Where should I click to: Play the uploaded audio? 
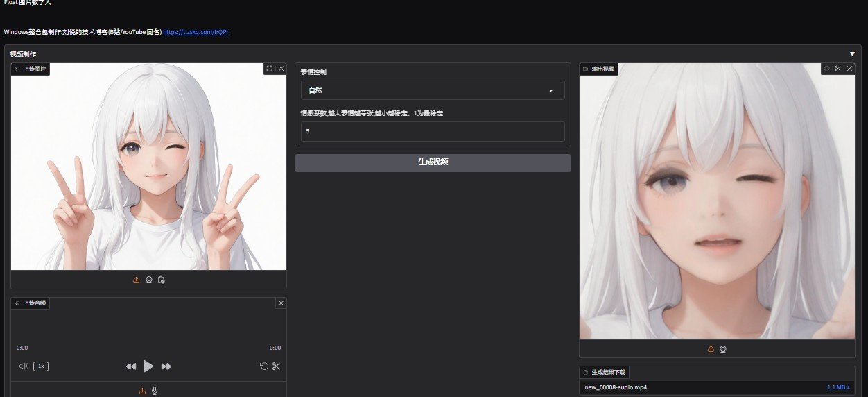(x=148, y=366)
